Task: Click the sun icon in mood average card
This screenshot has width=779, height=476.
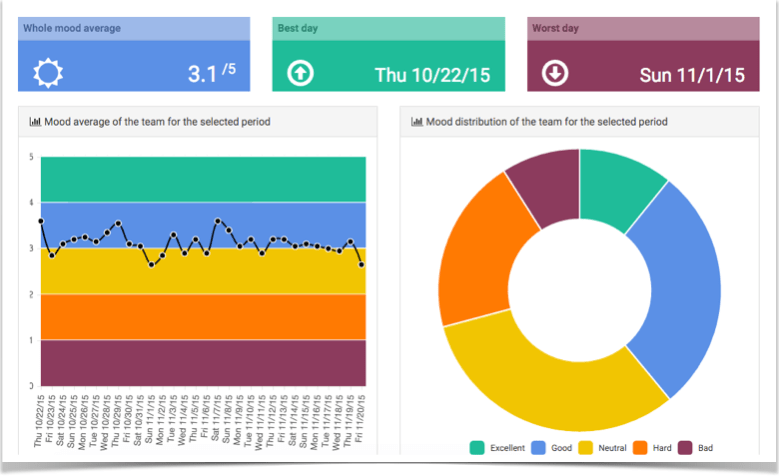Action: [47, 73]
